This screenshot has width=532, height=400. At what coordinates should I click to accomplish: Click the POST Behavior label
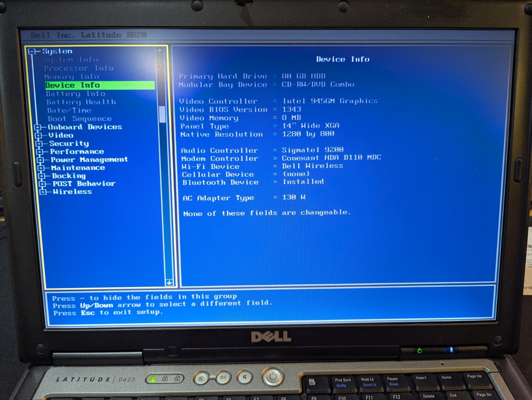pyautogui.click(x=84, y=184)
